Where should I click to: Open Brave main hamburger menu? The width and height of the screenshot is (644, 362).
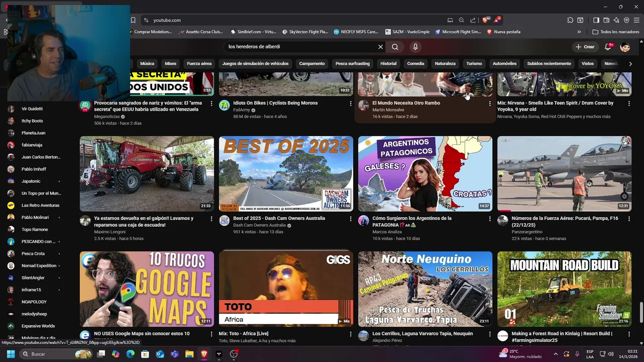[636, 20]
